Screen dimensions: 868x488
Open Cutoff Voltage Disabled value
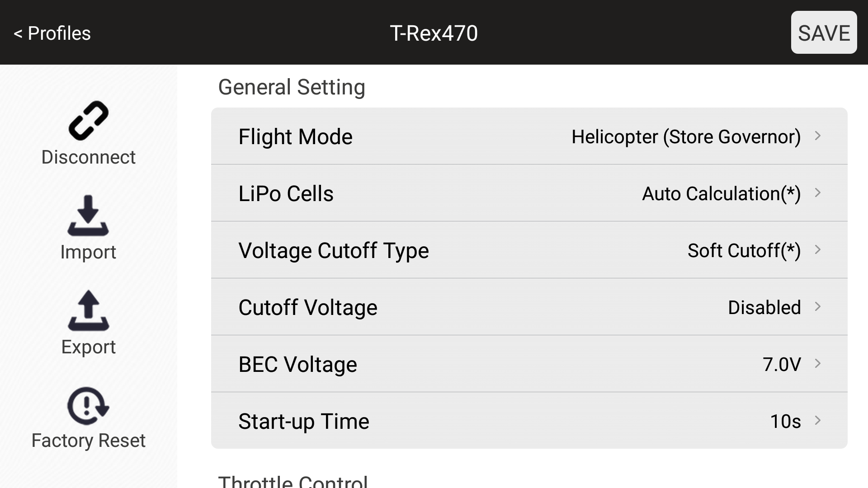[x=764, y=307]
